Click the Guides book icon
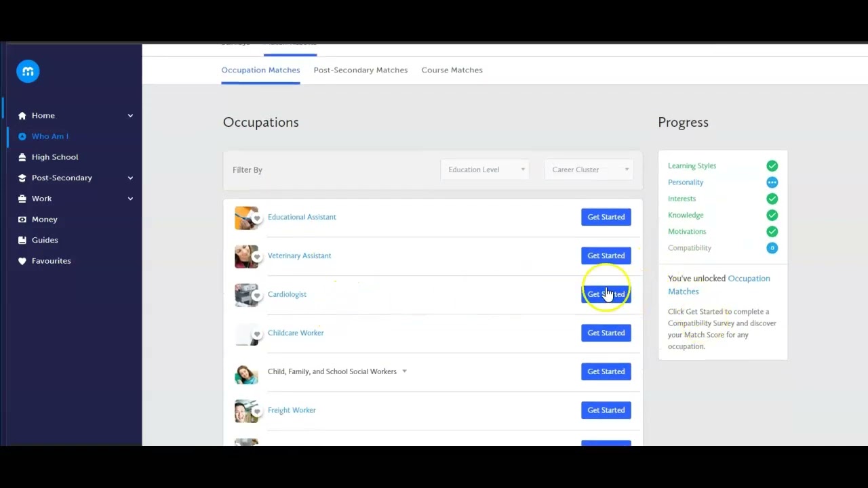The width and height of the screenshot is (868, 488). pos(22,240)
